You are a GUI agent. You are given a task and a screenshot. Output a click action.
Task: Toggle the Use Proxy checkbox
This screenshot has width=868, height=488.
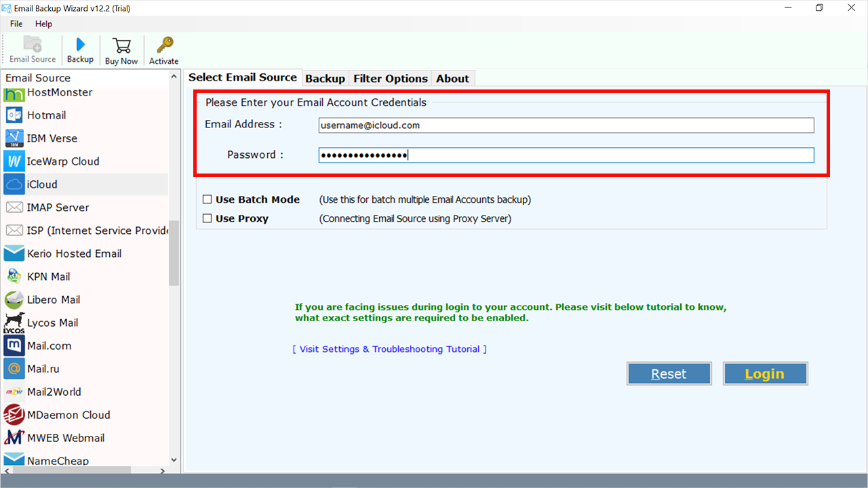[x=208, y=219]
